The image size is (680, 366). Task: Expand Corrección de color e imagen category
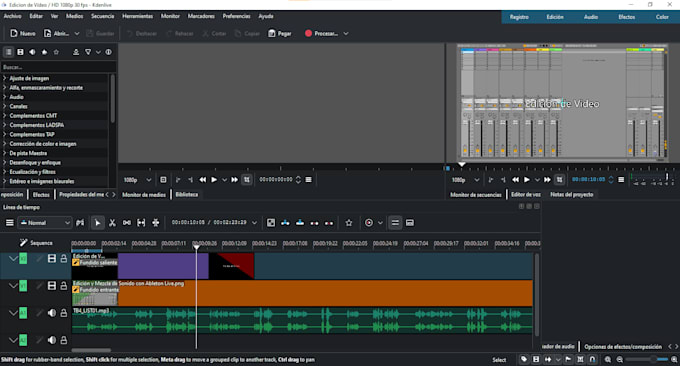coord(5,144)
